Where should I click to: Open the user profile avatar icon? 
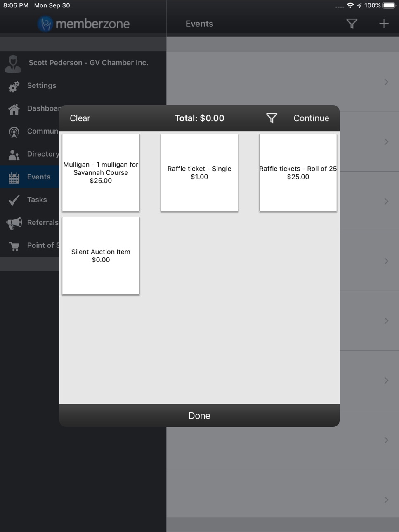(13, 64)
